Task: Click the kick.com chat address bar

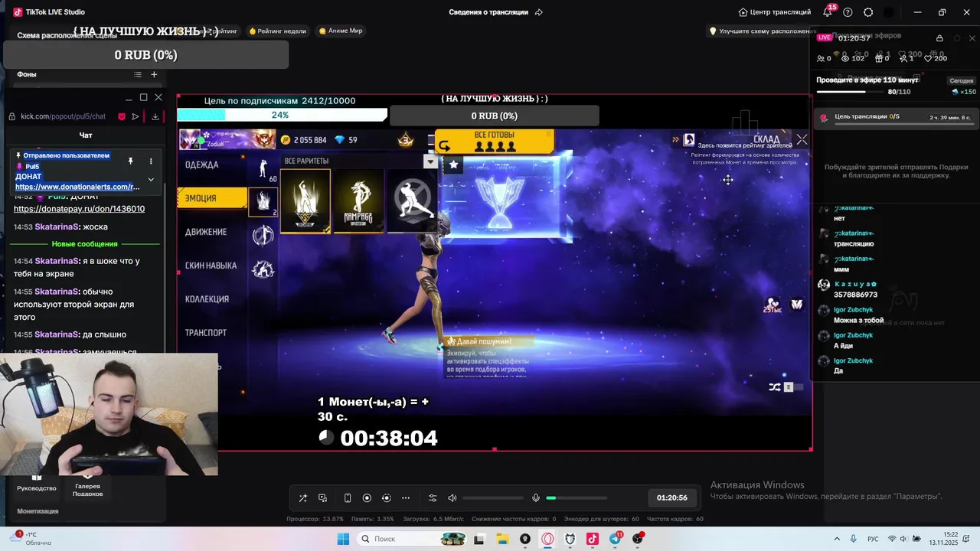Action: (x=63, y=116)
